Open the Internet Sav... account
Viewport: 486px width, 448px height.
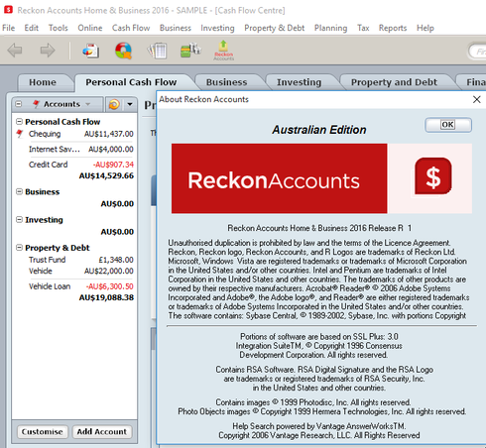tap(55, 149)
